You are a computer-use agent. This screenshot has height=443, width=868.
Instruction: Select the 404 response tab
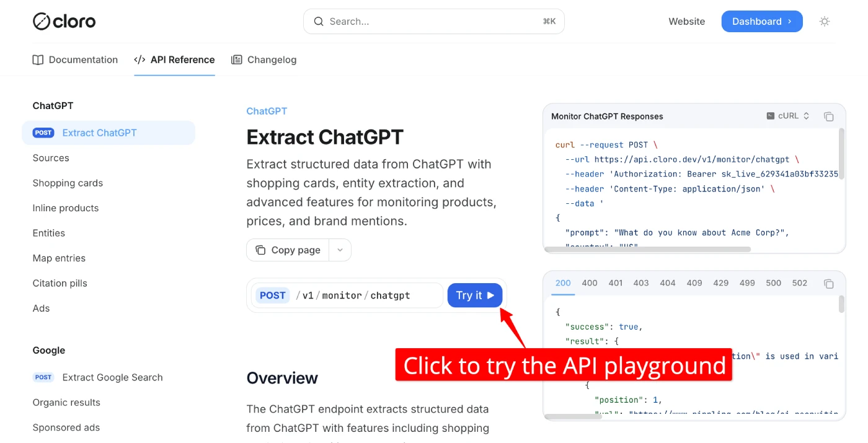[668, 283]
